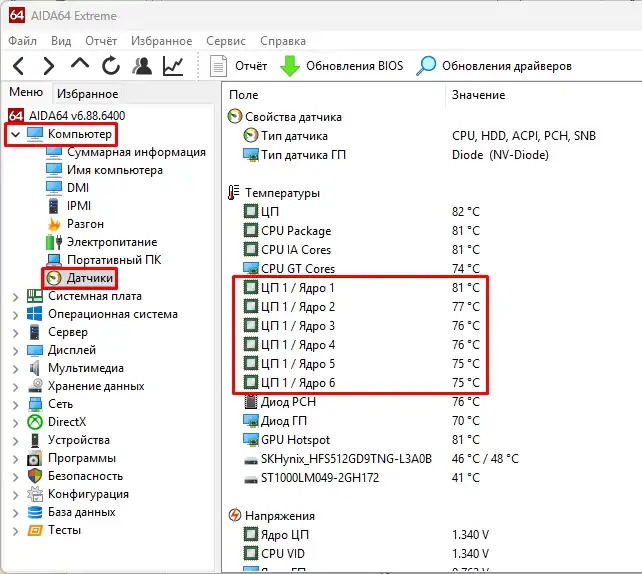Viewport: 642px width, 574px height.
Task: Click the Операционная система Windows icon
Action: (34, 314)
